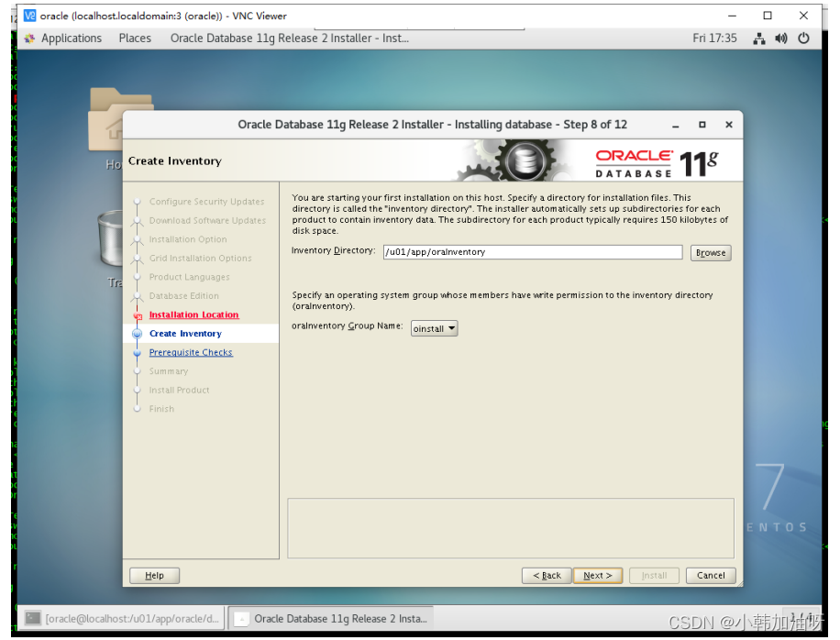This screenshot has width=840, height=640.
Task: Open the Places menu
Action: pyautogui.click(x=135, y=38)
